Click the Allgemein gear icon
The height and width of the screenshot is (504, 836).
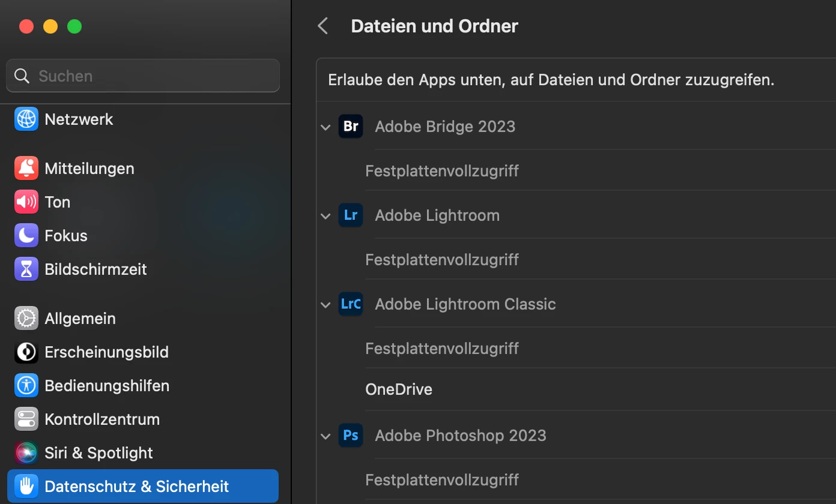[26, 319]
